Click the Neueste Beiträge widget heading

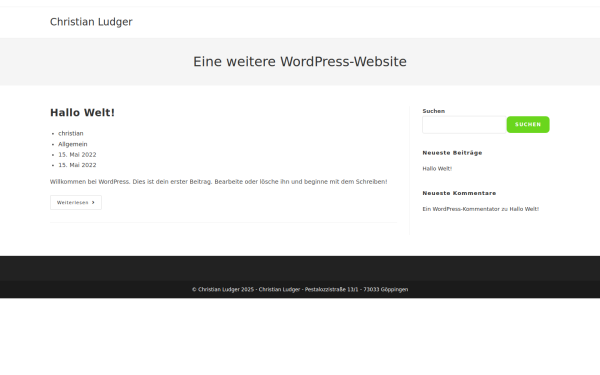tap(452, 153)
